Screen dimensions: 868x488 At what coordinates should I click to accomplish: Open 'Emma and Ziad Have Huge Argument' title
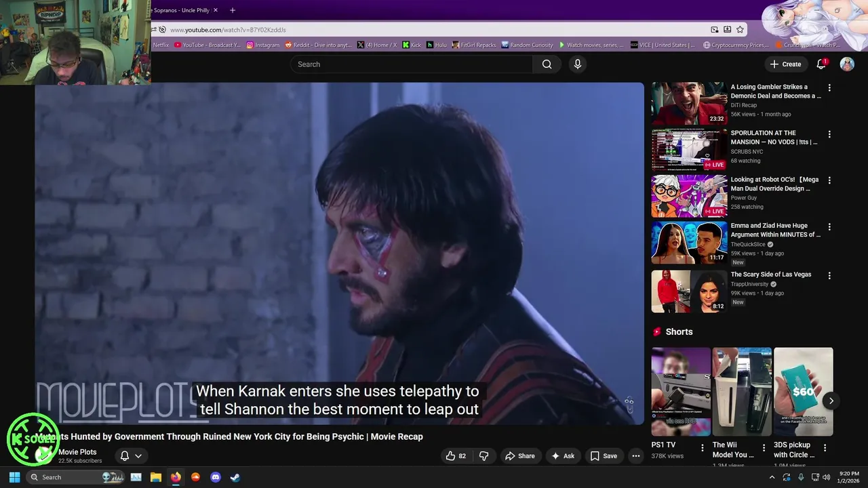coord(775,230)
